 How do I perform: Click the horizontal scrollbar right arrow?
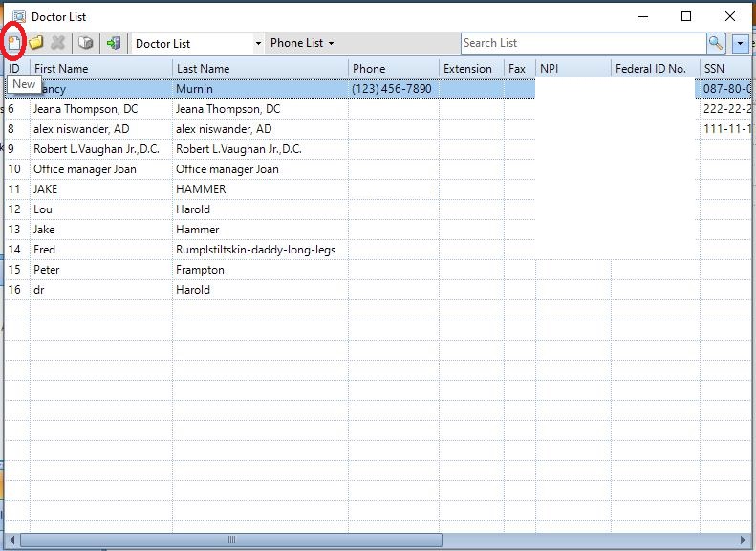pos(743,540)
